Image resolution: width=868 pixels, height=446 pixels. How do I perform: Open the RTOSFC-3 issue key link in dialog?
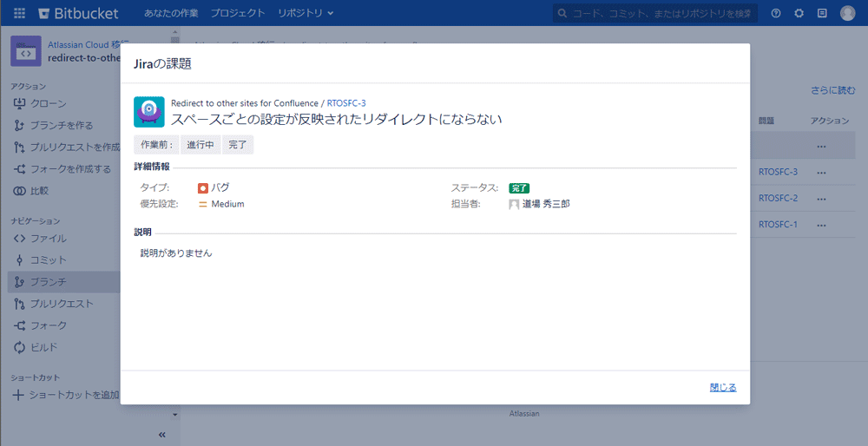pos(346,103)
